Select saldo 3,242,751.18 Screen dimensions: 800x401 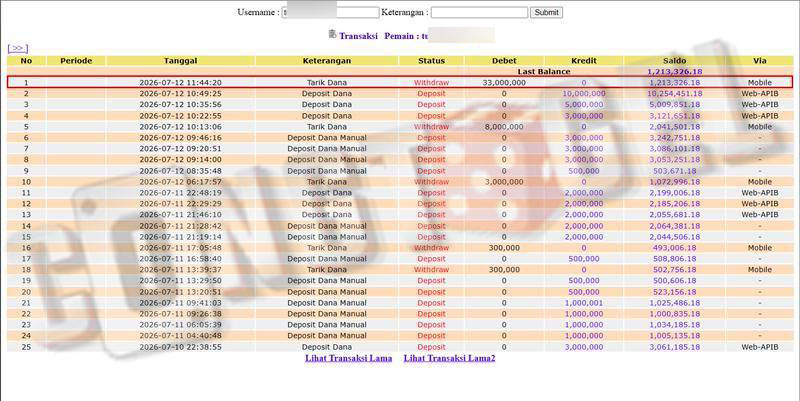tap(674, 138)
